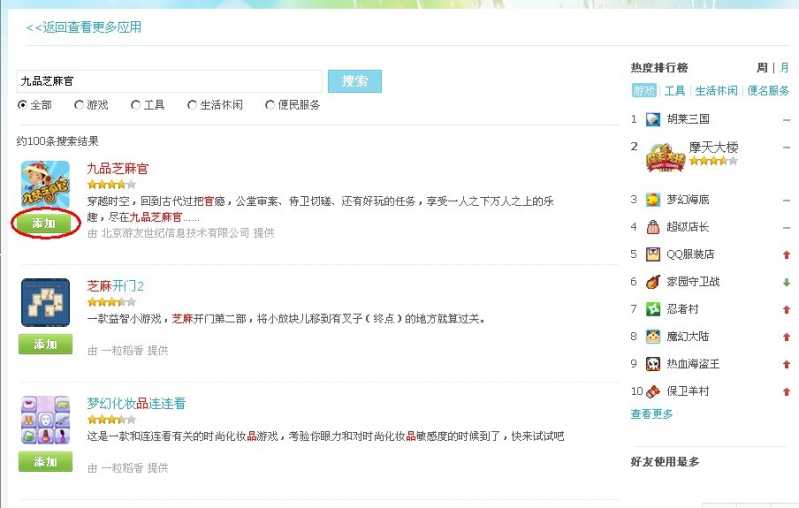Open the 芝麻开门2 app icon
This screenshot has width=799, height=508.
[x=45, y=302]
